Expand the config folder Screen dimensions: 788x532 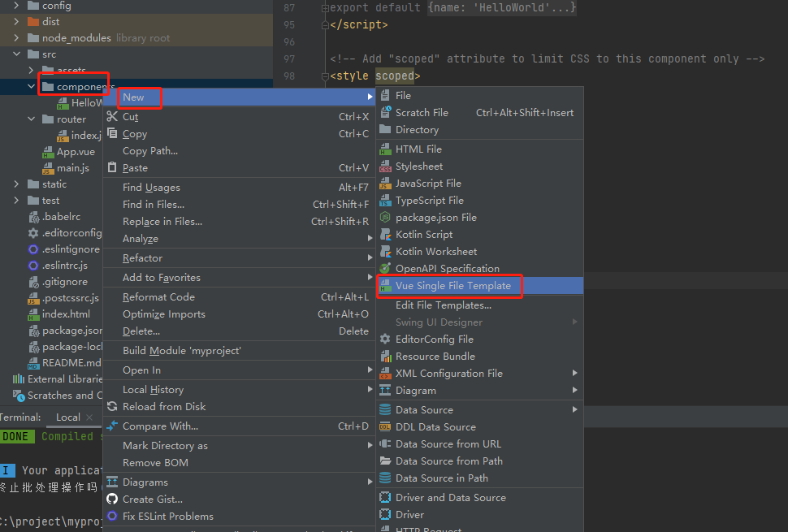[16, 6]
